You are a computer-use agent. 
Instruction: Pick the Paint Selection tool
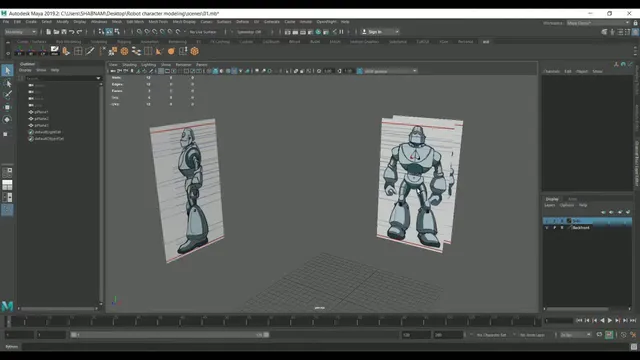point(7,95)
